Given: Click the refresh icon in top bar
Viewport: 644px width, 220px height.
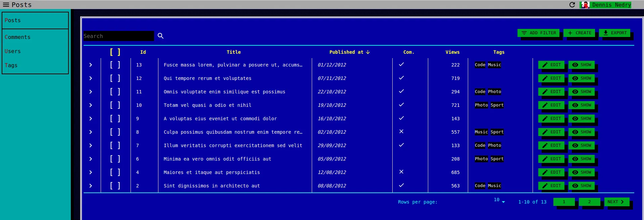Looking at the screenshot, I should 572,5.
